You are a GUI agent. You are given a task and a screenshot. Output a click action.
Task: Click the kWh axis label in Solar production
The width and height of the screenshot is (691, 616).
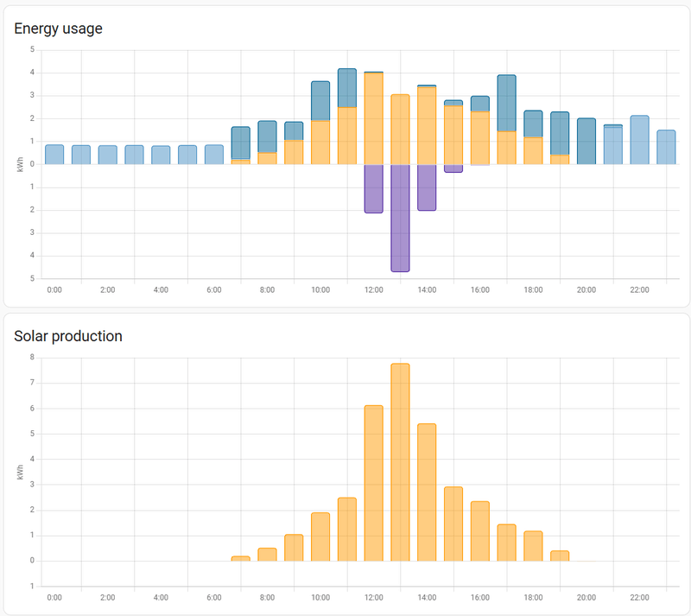[x=20, y=472]
